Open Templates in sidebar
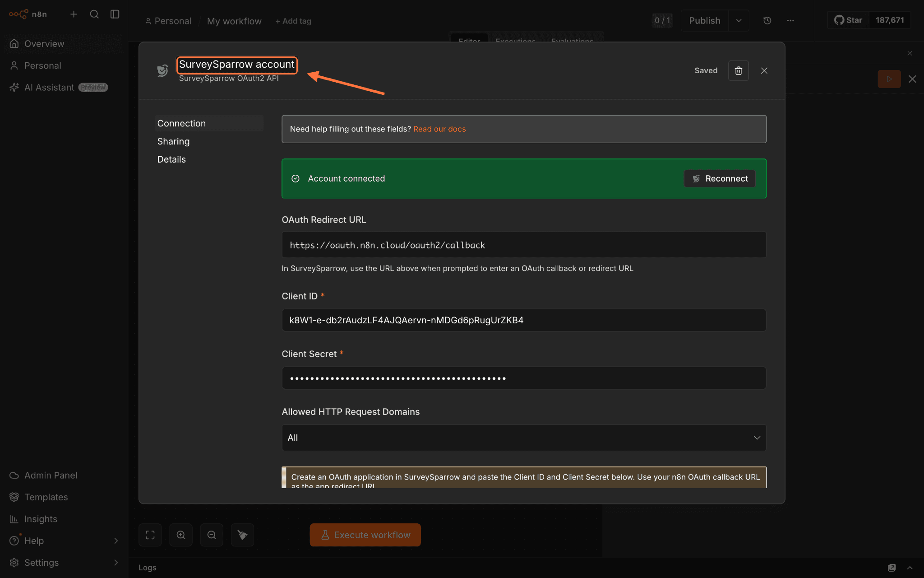The width and height of the screenshot is (924, 578). [x=64, y=497]
